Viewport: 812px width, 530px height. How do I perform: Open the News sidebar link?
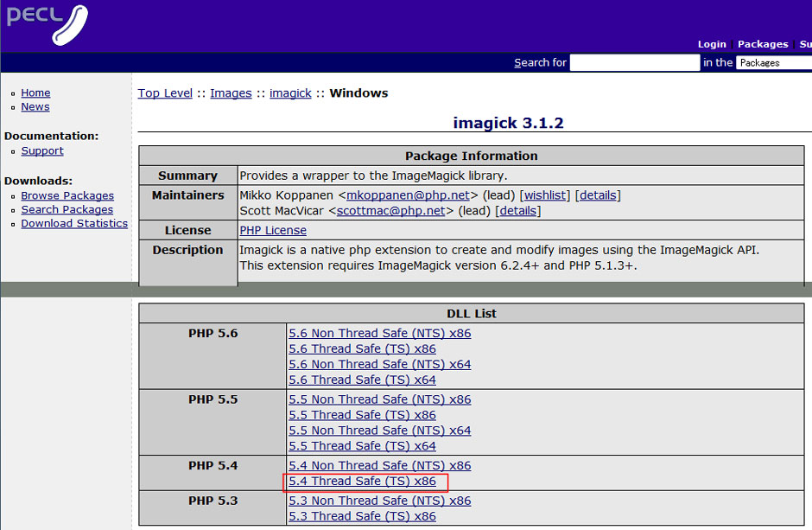click(35, 106)
